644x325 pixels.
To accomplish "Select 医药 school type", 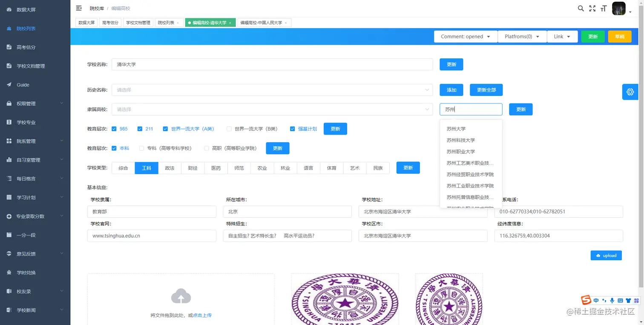I will pyautogui.click(x=216, y=168).
